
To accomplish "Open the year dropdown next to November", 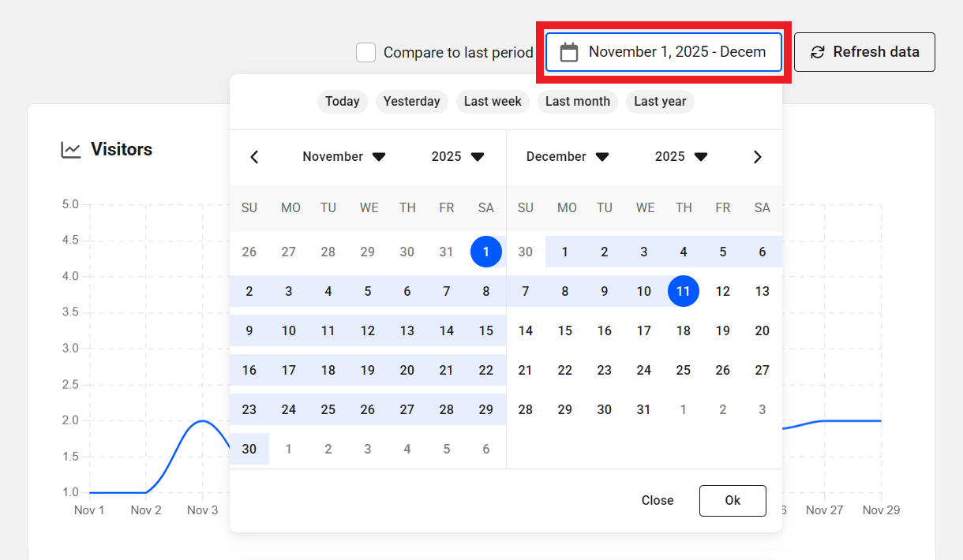I will [457, 156].
